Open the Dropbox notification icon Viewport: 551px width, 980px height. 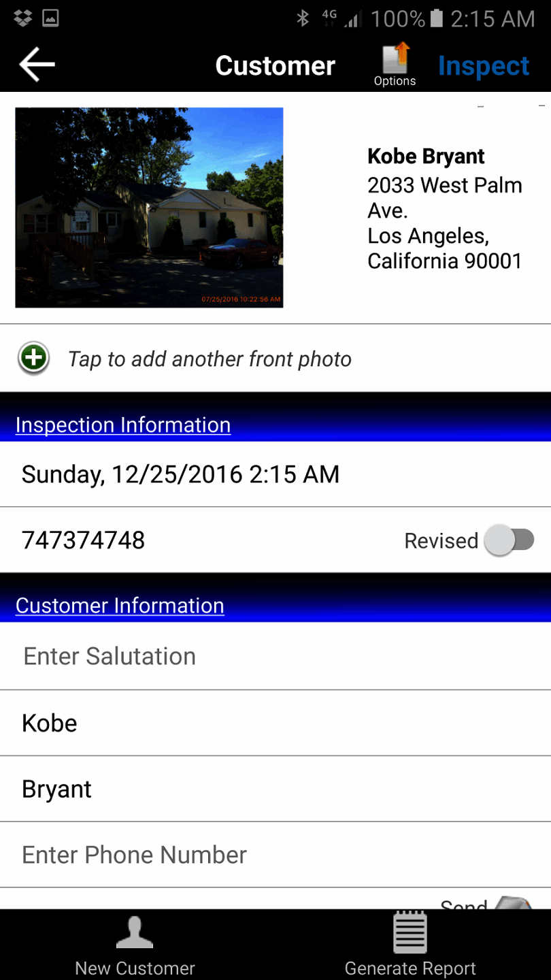[x=23, y=18]
